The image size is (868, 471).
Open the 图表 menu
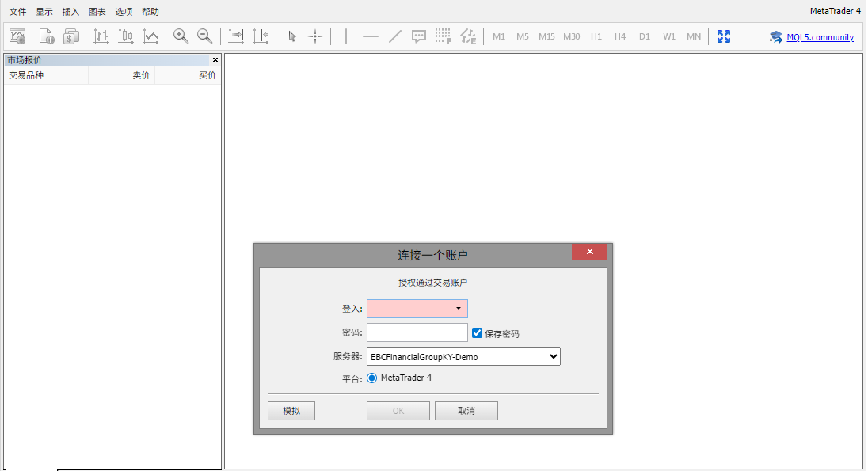pos(97,12)
